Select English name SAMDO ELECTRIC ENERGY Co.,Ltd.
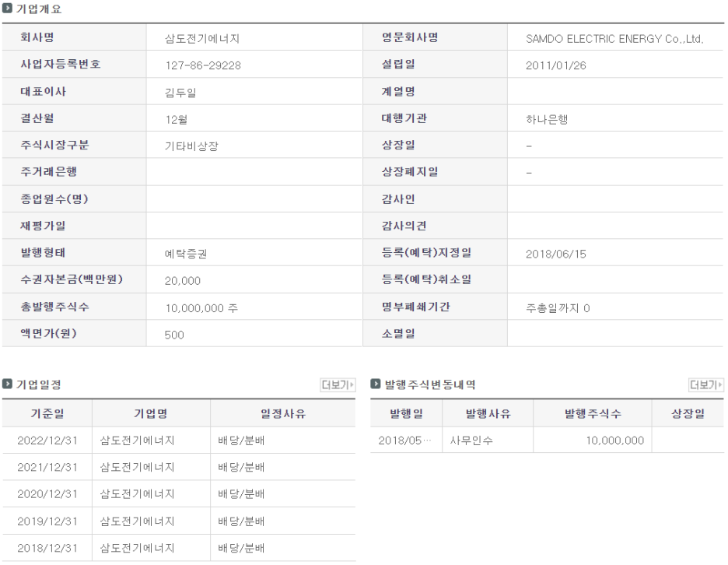Viewport: 728px width, 565px height. (614, 39)
